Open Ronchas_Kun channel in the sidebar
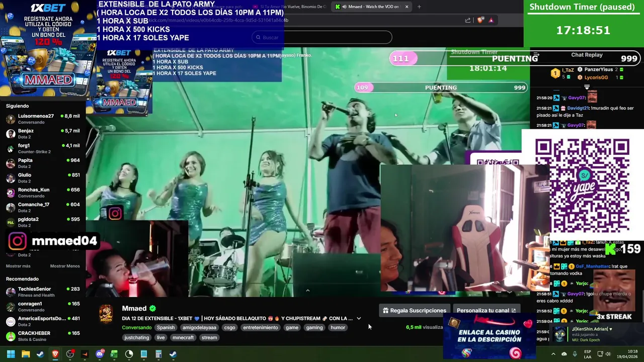Viewport: 644px width, 362px height. point(43,193)
